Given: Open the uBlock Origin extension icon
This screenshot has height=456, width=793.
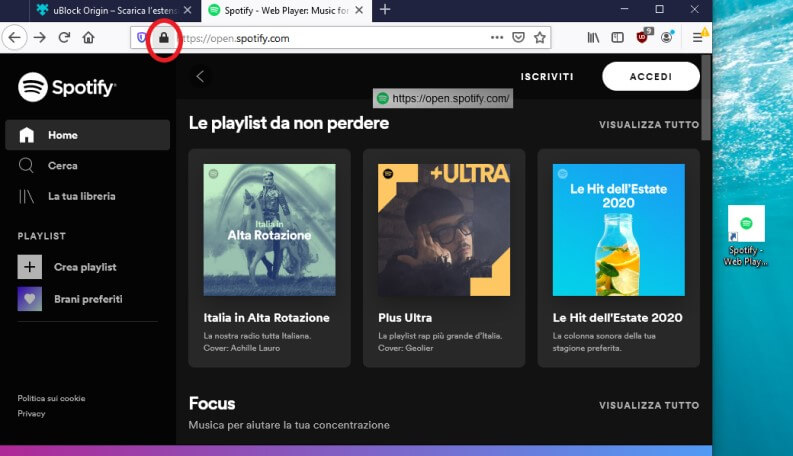Looking at the screenshot, I should (642, 37).
